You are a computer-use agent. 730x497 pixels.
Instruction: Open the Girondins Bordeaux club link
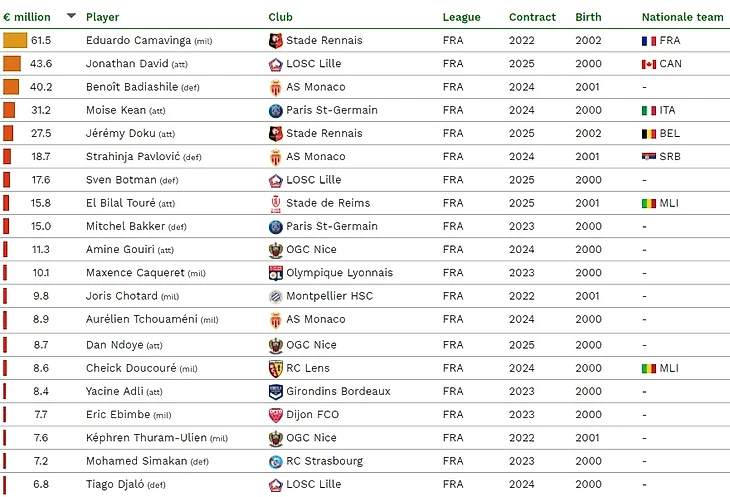(x=338, y=391)
